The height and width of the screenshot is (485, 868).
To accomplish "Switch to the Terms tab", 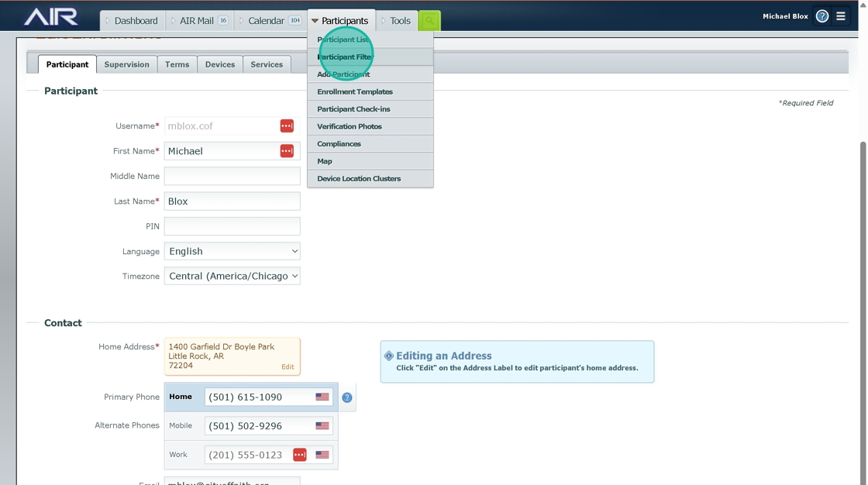I will [177, 64].
